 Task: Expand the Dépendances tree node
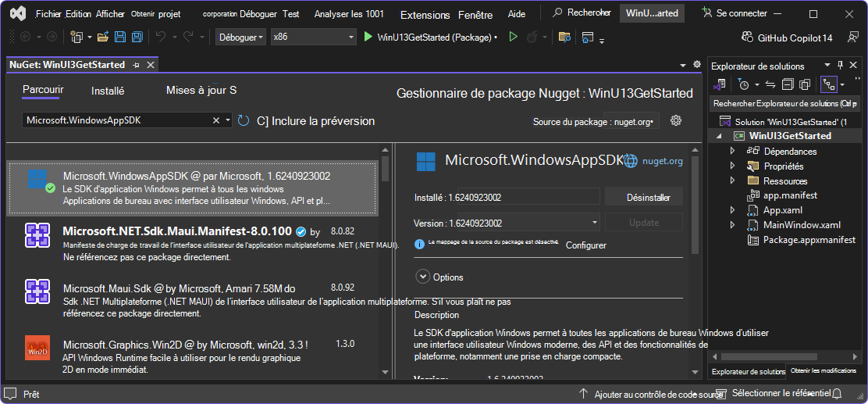[x=733, y=151]
